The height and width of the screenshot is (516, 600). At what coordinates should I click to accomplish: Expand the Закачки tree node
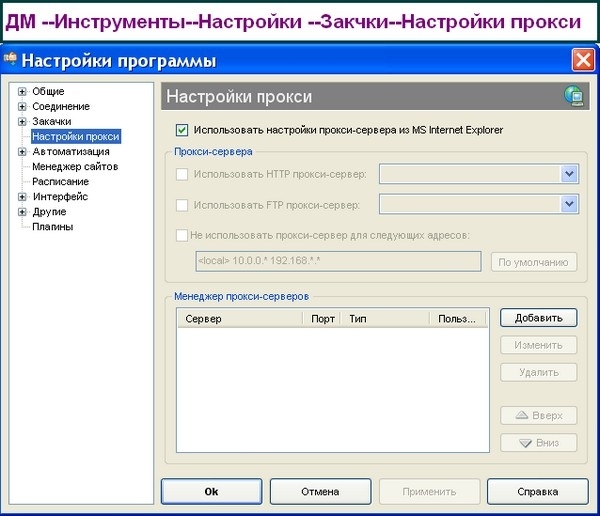click(x=22, y=122)
